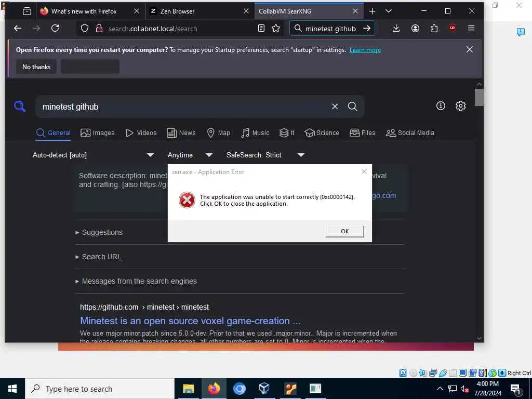Clear the SearXNG search query
The height and width of the screenshot is (399, 532).
[x=335, y=107]
